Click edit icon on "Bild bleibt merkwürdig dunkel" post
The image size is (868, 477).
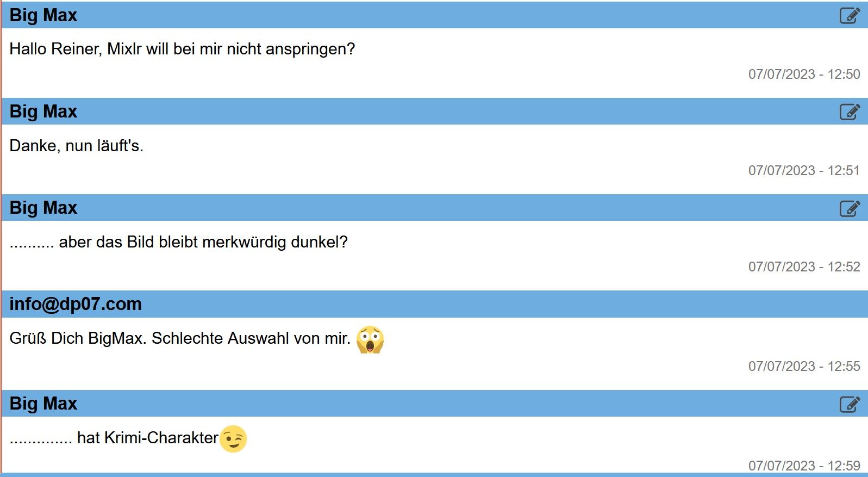(850, 208)
